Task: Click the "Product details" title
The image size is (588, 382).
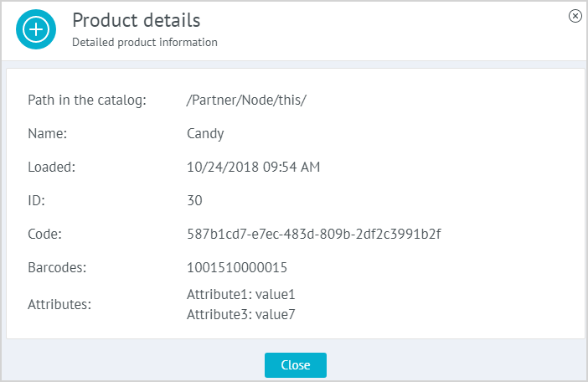Action: [x=137, y=19]
